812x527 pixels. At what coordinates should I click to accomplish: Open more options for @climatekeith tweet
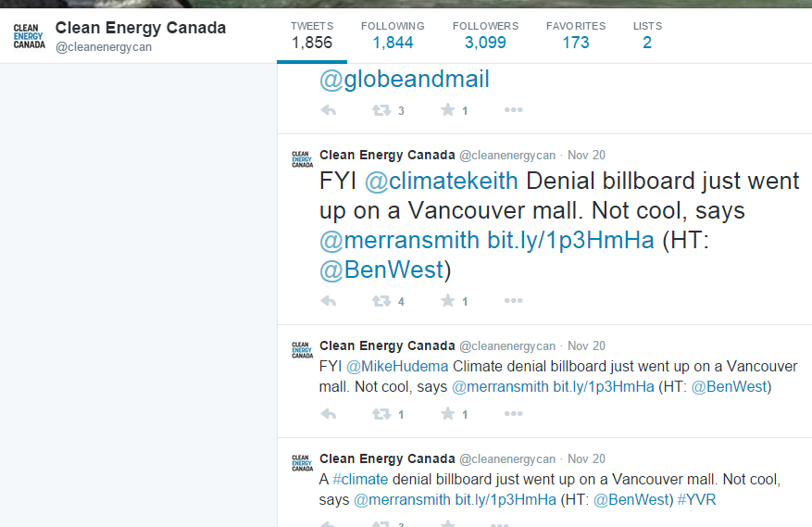point(514,301)
